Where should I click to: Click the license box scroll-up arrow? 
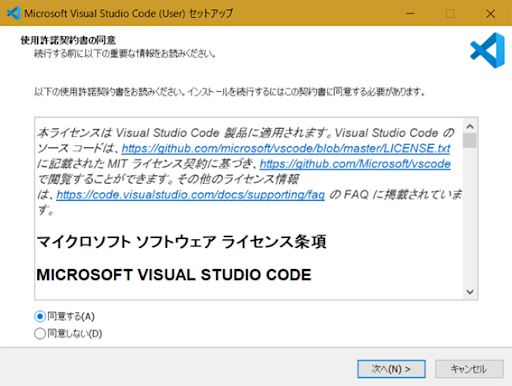coord(470,127)
